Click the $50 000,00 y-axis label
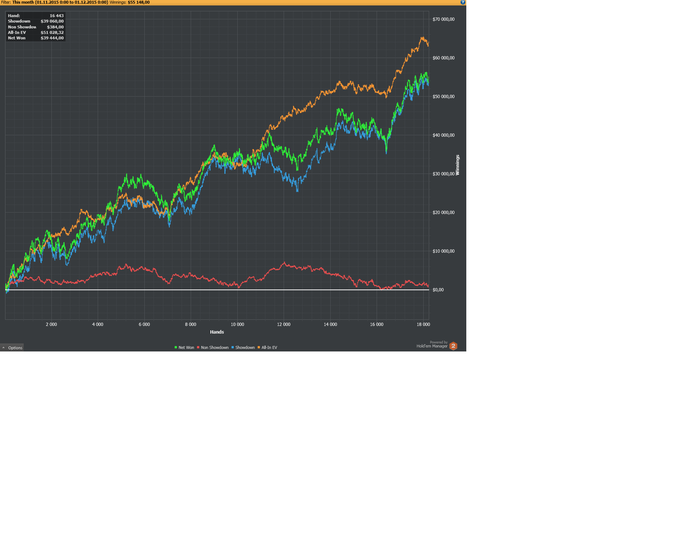Image resolution: width=700 pixels, height=560 pixels. [x=444, y=96]
